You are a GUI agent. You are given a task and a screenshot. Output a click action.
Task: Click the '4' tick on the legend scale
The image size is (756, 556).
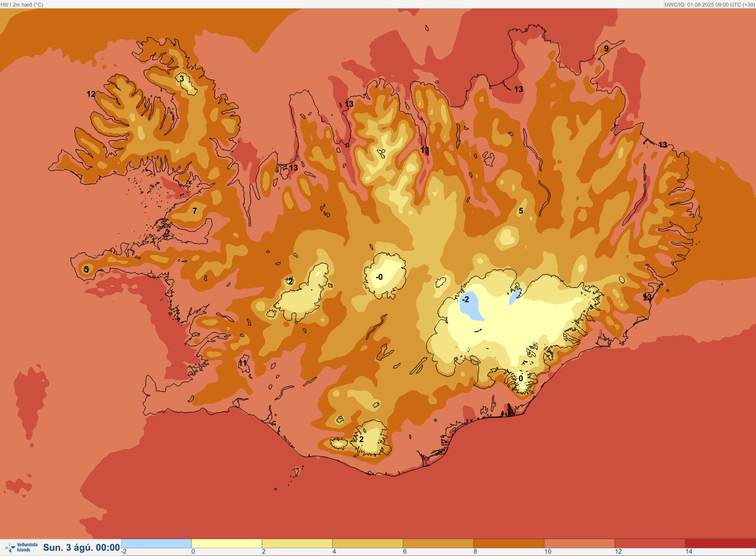[334, 551]
